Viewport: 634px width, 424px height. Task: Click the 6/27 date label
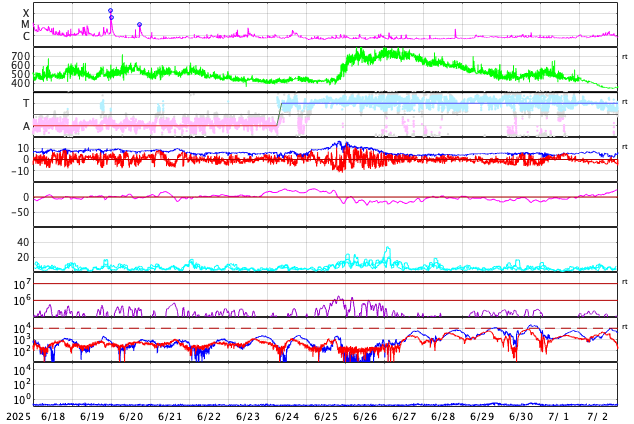(x=404, y=416)
